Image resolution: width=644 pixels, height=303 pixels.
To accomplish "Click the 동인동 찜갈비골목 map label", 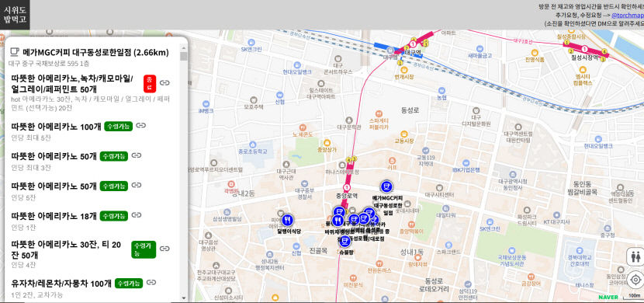I will pyautogui.click(x=583, y=188).
